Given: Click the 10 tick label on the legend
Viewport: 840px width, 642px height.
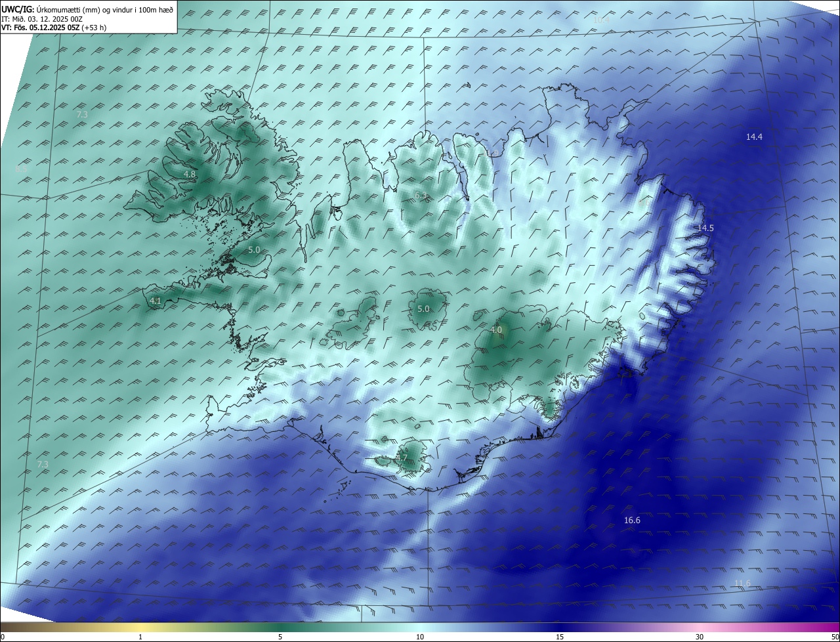Looking at the screenshot, I should click(x=420, y=637).
